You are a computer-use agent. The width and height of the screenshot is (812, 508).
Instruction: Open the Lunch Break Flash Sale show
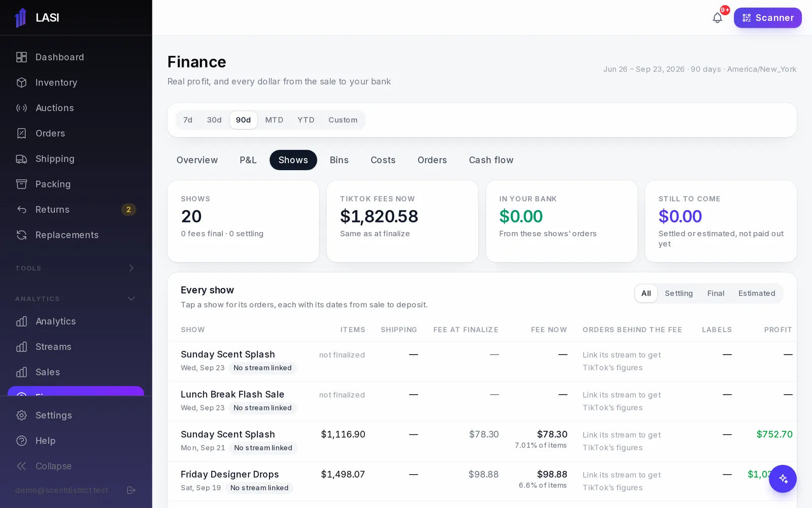tap(482, 401)
